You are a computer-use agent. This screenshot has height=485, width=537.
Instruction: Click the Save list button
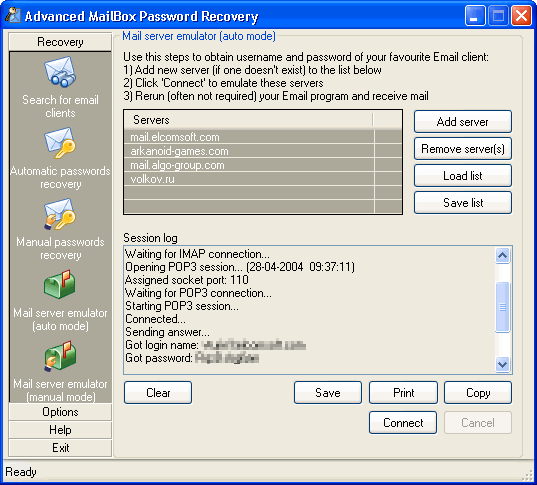click(463, 203)
